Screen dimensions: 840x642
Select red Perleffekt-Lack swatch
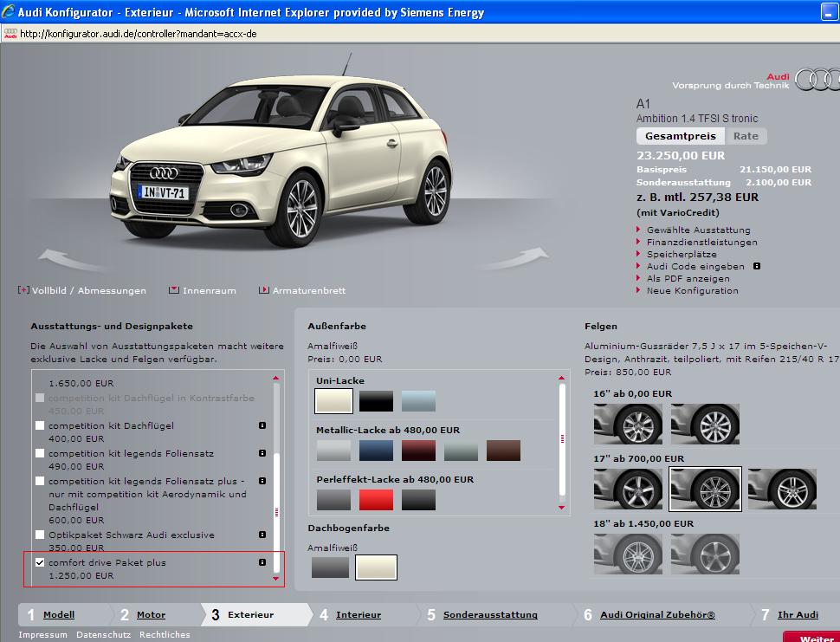click(376, 500)
